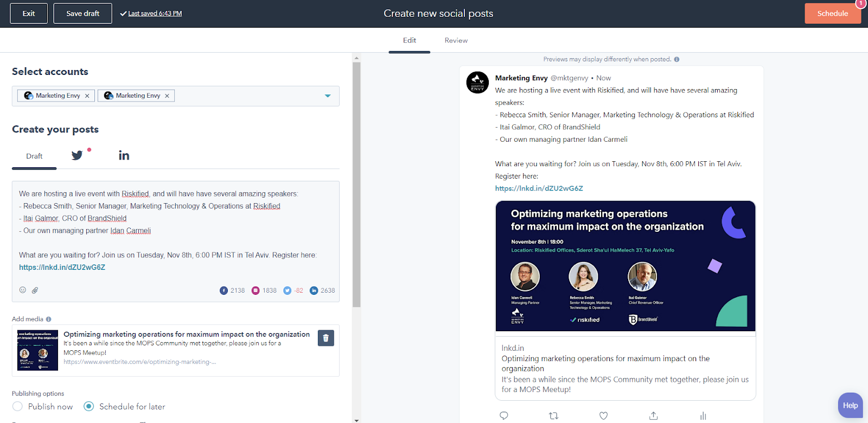This screenshot has height=423, width=868.
Task: Click the Schedule notification badge
Action: click(861, 4)
